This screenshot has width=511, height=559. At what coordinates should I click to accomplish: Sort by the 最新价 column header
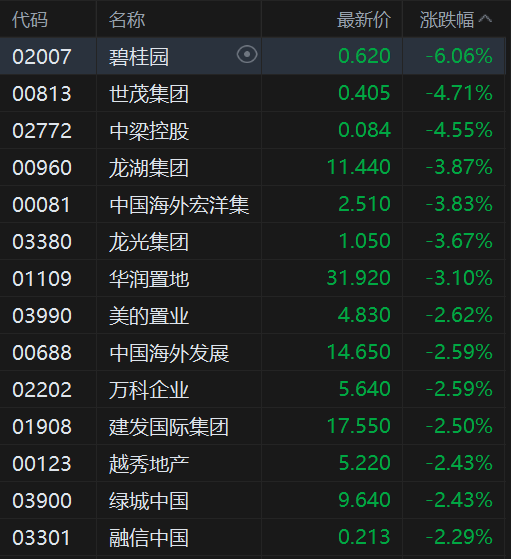(364, 20)
